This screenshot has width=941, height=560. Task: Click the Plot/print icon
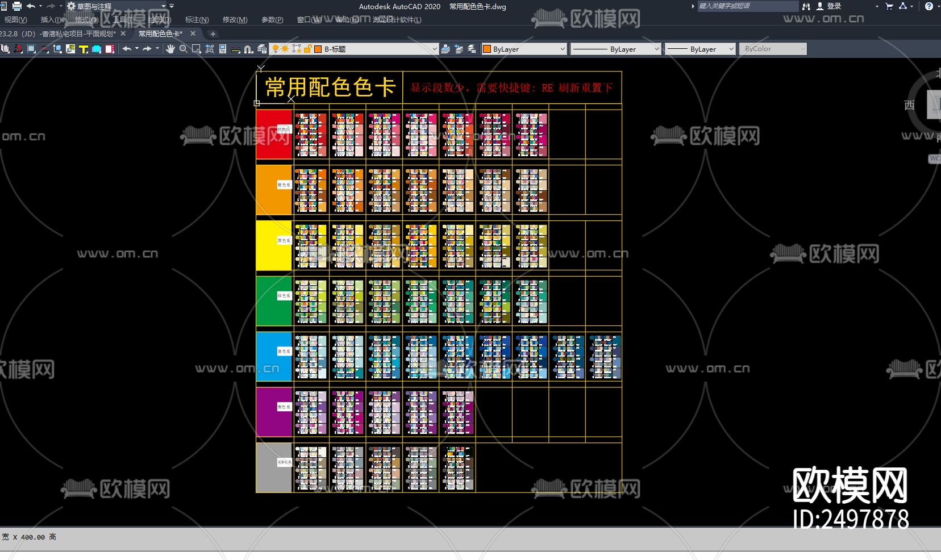tap(17, 6)
